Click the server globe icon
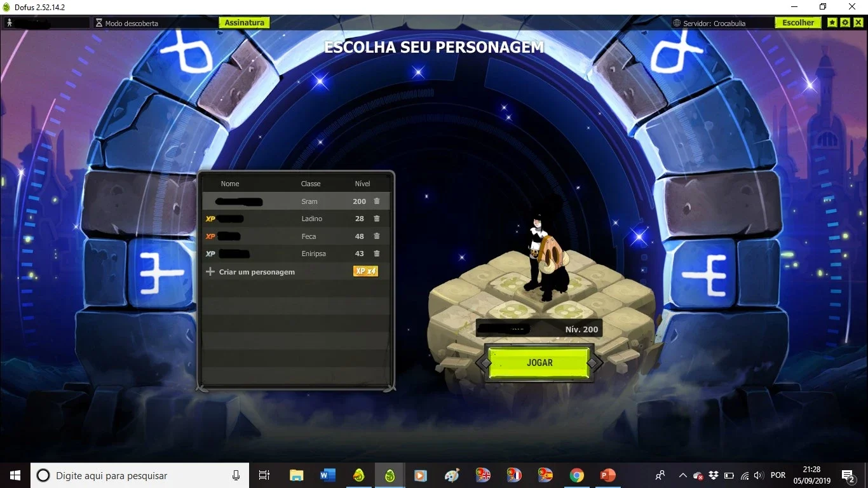 tap(677, 23)
